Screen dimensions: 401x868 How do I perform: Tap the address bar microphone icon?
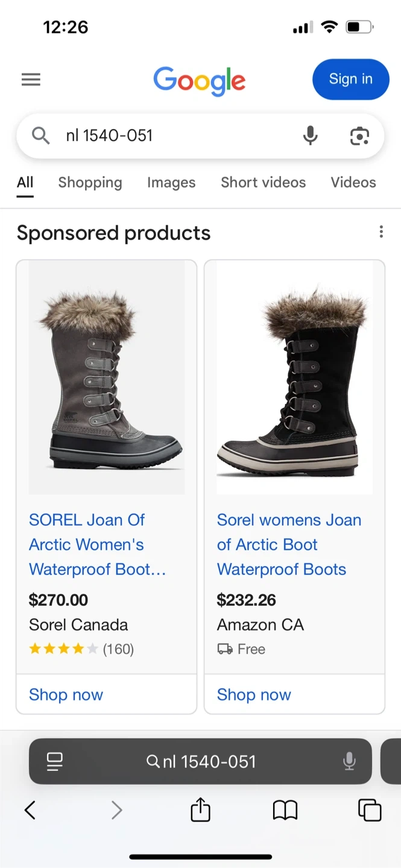tap(349, 761)
